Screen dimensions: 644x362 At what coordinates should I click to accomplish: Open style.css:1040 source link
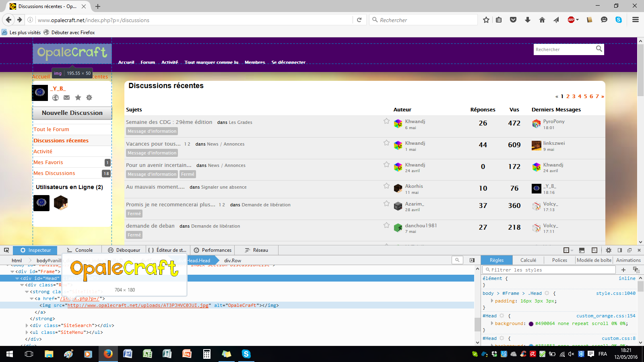coord(616,294)
